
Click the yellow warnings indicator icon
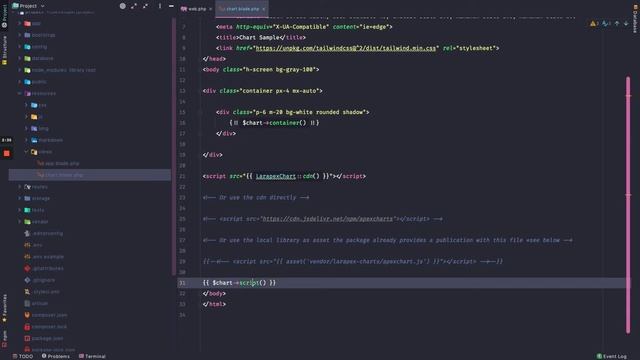[x=593, y=24]
